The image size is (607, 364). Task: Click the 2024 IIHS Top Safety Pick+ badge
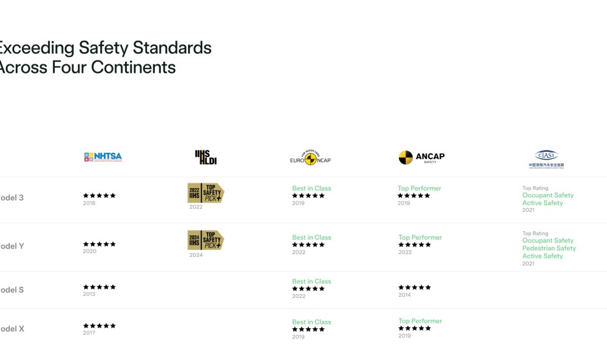206,240
